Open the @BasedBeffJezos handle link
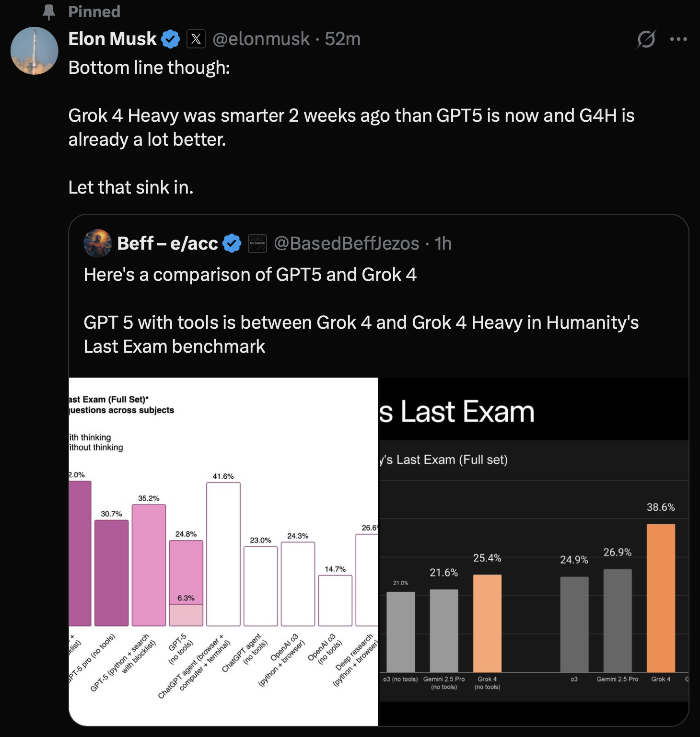The image size is (700, 737). pos(346,243)
